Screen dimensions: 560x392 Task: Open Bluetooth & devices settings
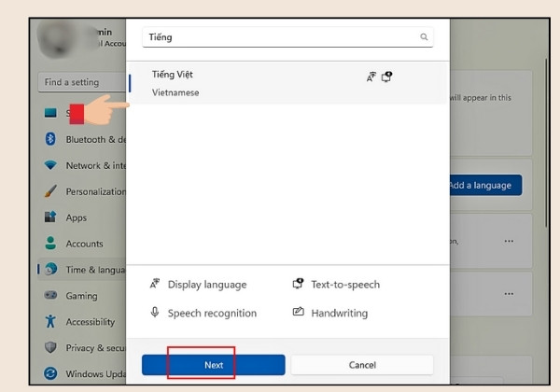(82, 139)
